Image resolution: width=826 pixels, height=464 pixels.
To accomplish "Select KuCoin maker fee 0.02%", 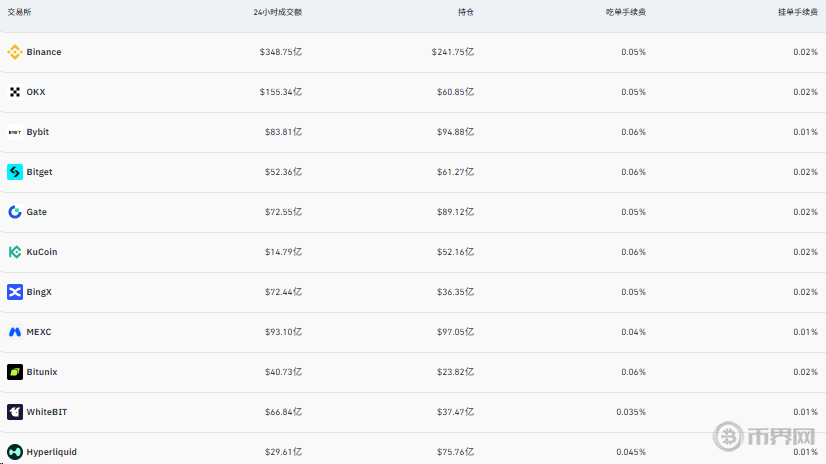I will point(805,252).
